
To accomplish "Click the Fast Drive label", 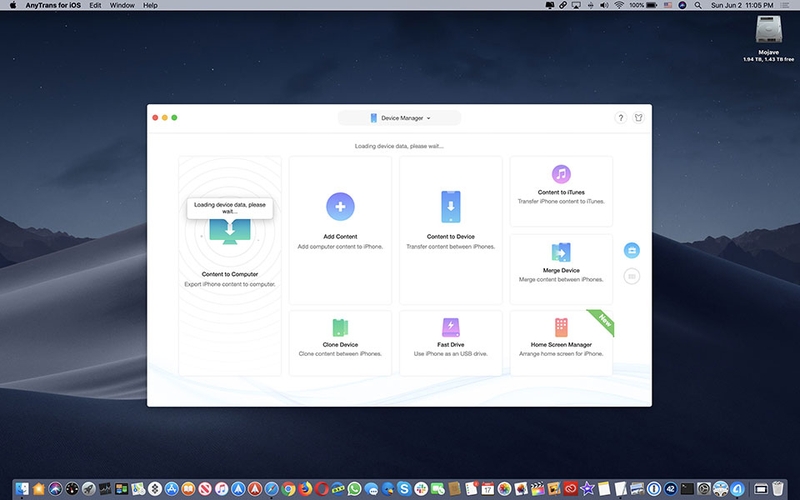I will tap(451, 344).
